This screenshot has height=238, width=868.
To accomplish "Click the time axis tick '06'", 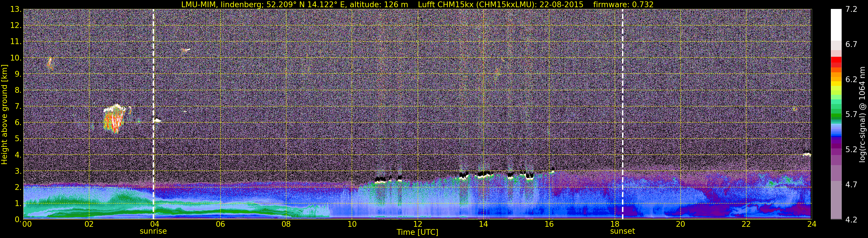I will tap(220, 224).
